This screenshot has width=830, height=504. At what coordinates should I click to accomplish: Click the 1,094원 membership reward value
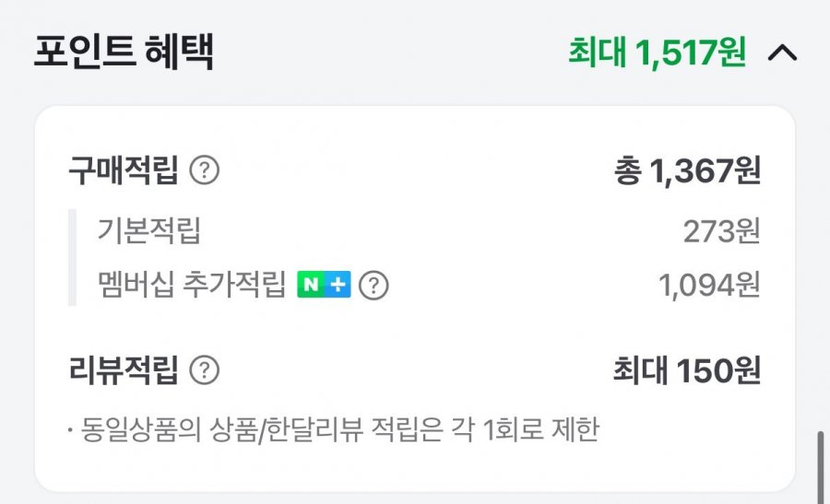click(709, 286)
